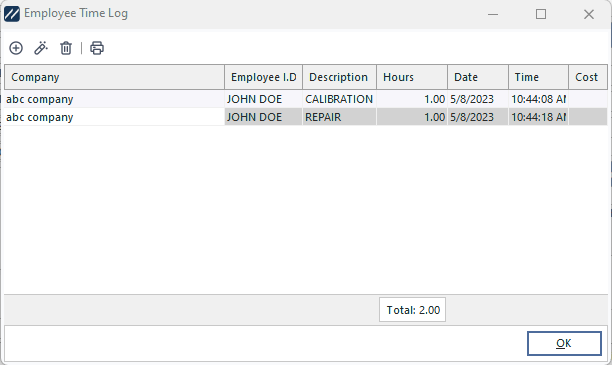This screenshot has width=612, height=365.
Task: Click the Hours column header
Action: pyautogui.click(x=412, y=77)
